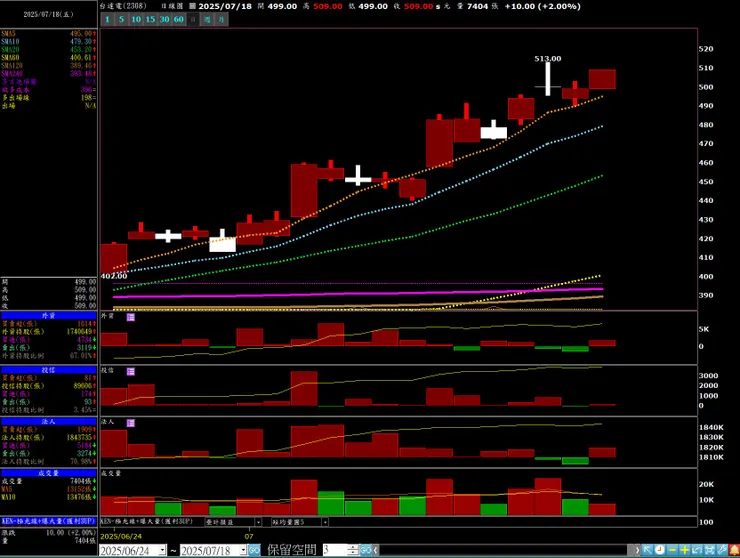Click the 2025/06/24 marker on the time axis

point(121,536)
